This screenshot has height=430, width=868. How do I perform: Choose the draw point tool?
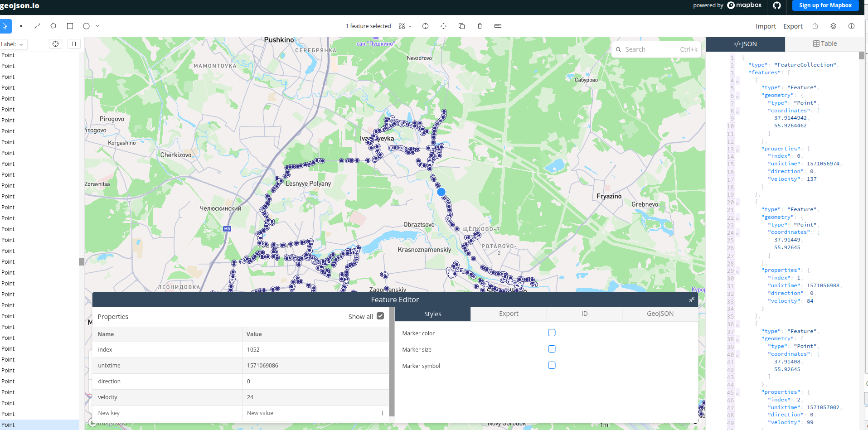point(21,26)
